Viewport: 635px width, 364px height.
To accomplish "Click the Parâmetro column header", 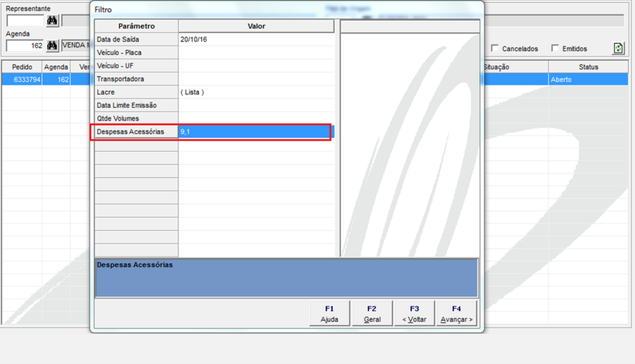I will pos(136,26).
